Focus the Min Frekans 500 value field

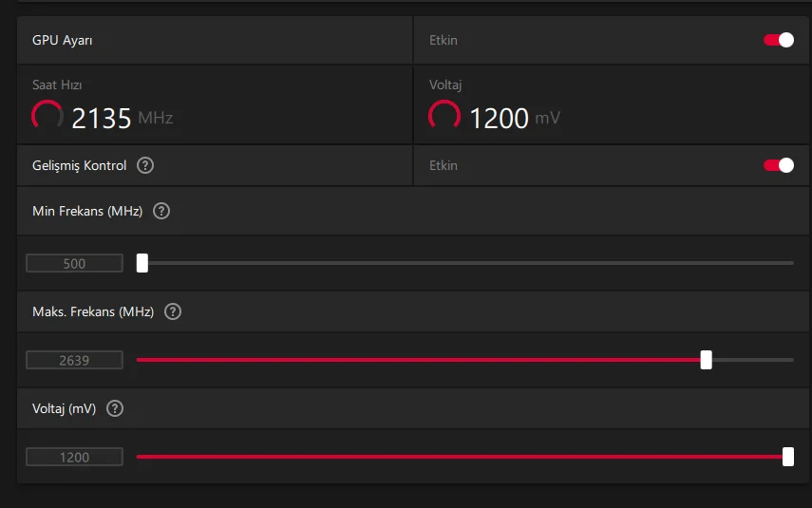coord(74,263)
